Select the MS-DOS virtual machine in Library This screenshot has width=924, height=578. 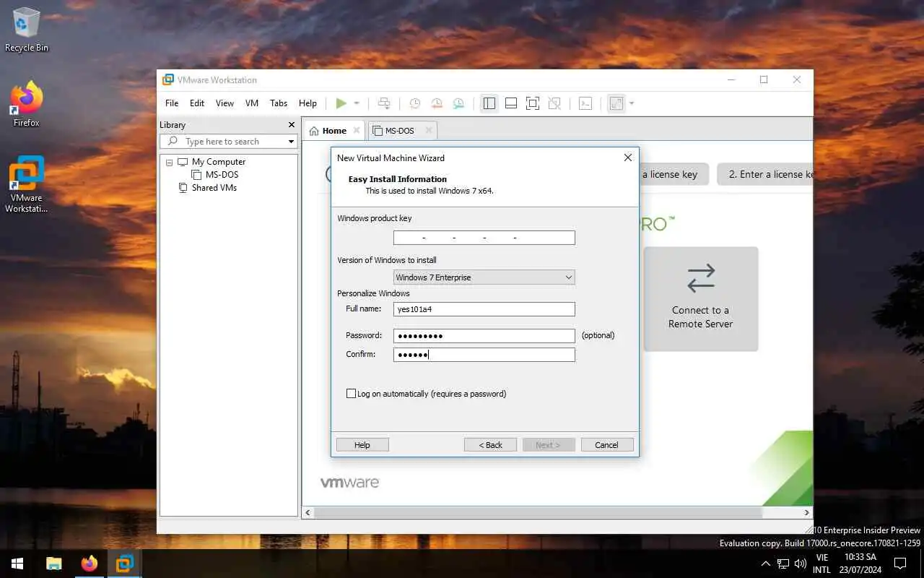pyautogui.click(x=222, y=175)
